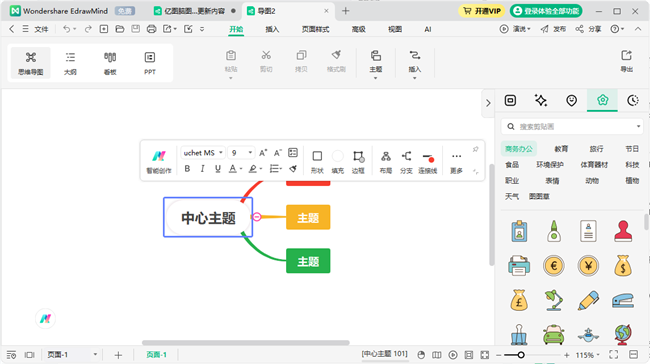650x364 pixels.
Task: Open the AI ribbon tab
Action: [x=428, y=29]
